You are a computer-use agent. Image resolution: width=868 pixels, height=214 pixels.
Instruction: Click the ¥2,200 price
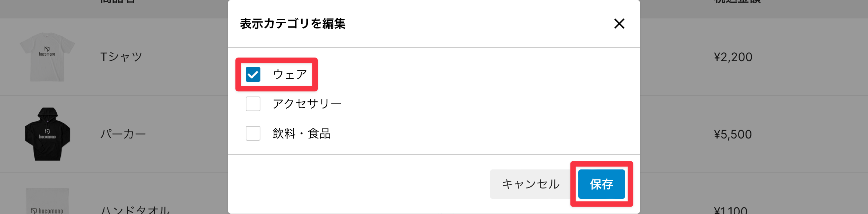pos(733,57)
